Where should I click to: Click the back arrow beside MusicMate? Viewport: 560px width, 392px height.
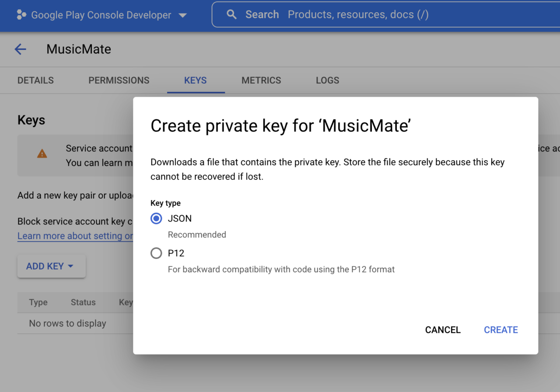point(21,49)
